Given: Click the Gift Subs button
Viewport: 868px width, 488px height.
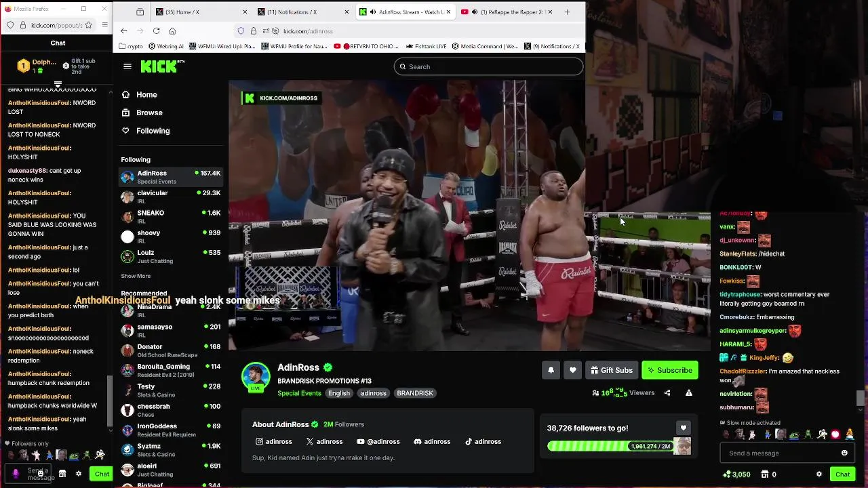Looking at the screenshot, I should 612,370.
